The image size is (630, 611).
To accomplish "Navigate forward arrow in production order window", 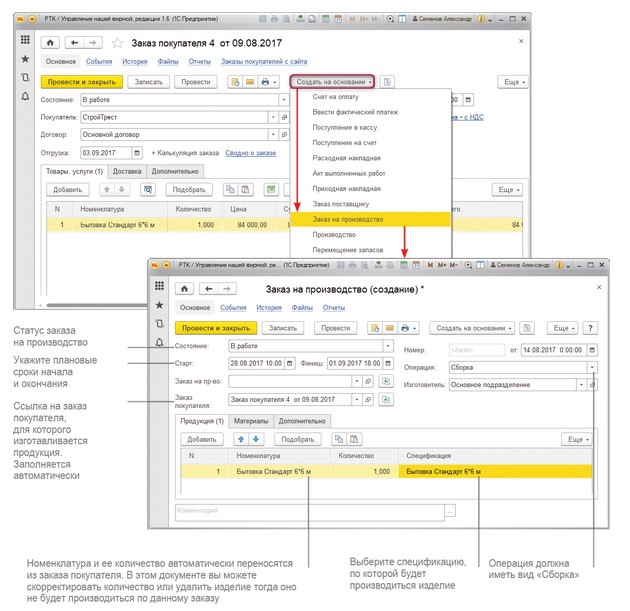I will tap(227, 289).
